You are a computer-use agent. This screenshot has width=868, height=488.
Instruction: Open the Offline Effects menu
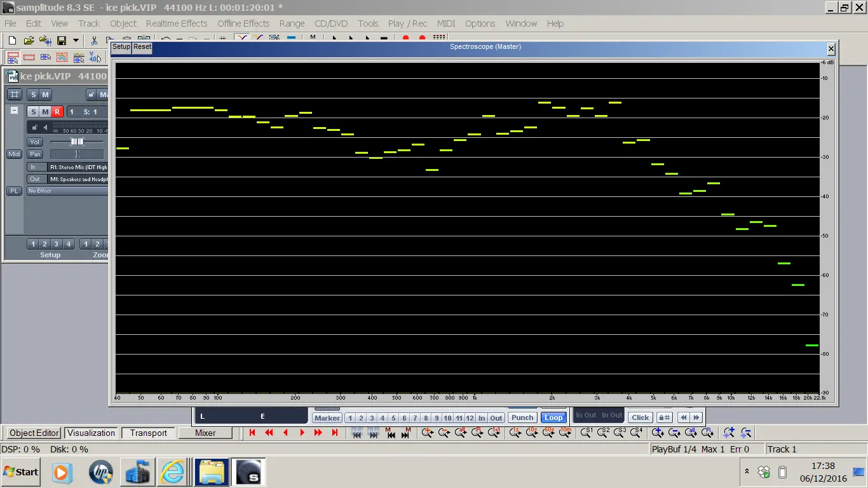[243, 24]
